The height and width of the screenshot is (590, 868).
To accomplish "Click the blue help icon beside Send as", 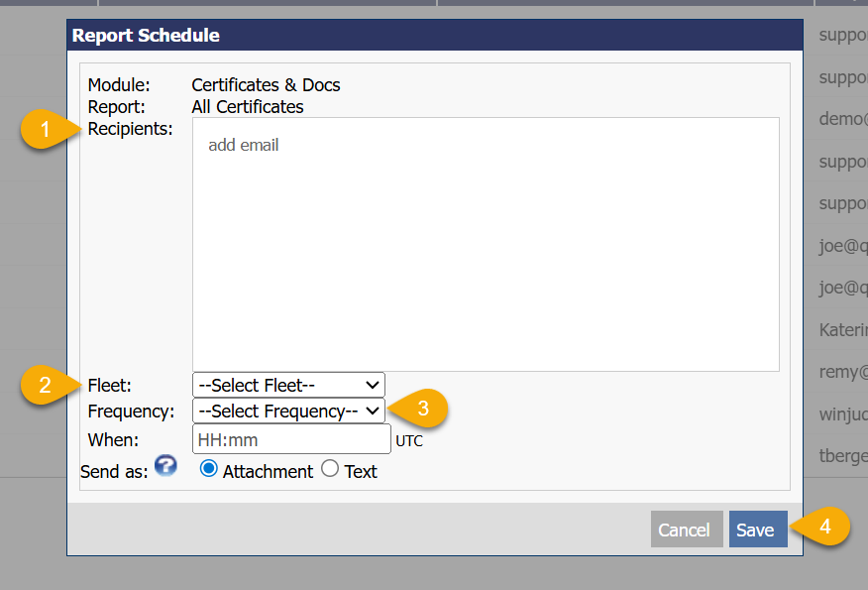I will (165, 466).
